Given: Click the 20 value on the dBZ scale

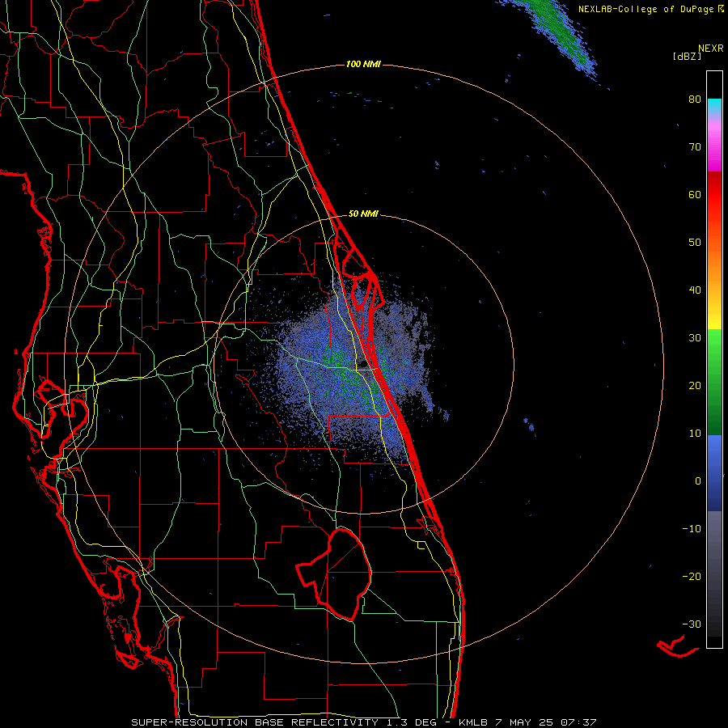Looking at the screenshot, I should [x=695, y=386].
